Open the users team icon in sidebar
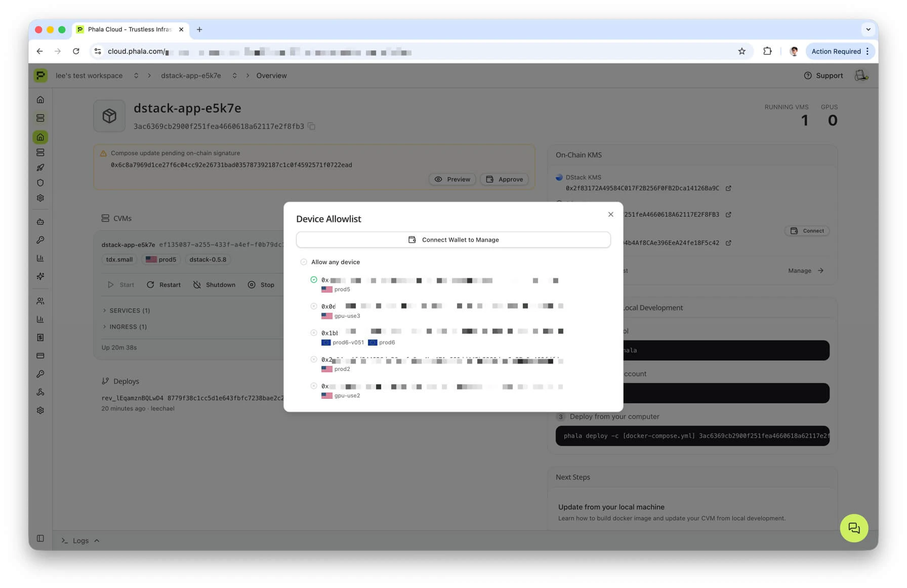Image resolution: width=907 pixels, height=588 pixels. 40,301
